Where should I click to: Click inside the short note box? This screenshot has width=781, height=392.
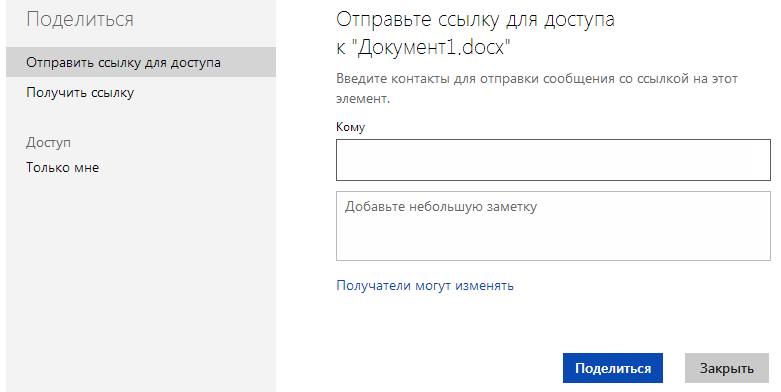(553, 226)
